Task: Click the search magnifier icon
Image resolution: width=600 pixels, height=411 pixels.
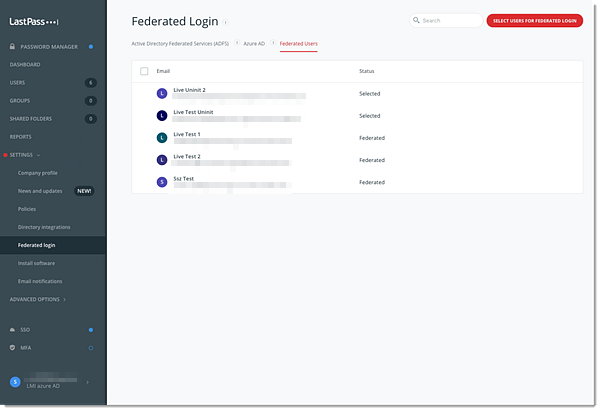Action: 416,20
